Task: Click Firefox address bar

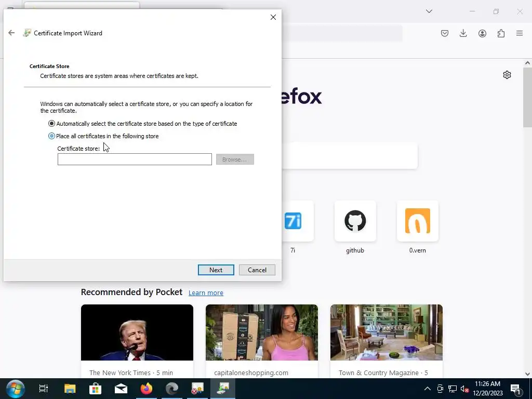Action: point(342,33)
